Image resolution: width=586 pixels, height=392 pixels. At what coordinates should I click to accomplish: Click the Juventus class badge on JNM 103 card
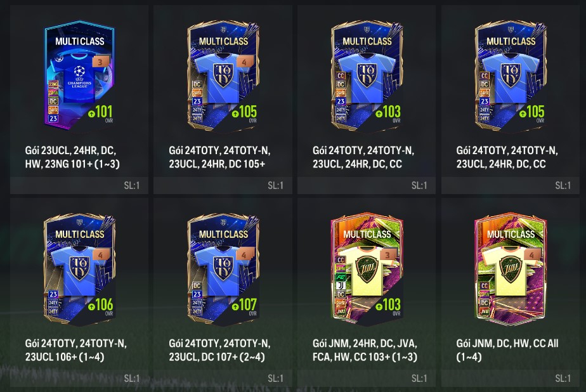[341, 285]
